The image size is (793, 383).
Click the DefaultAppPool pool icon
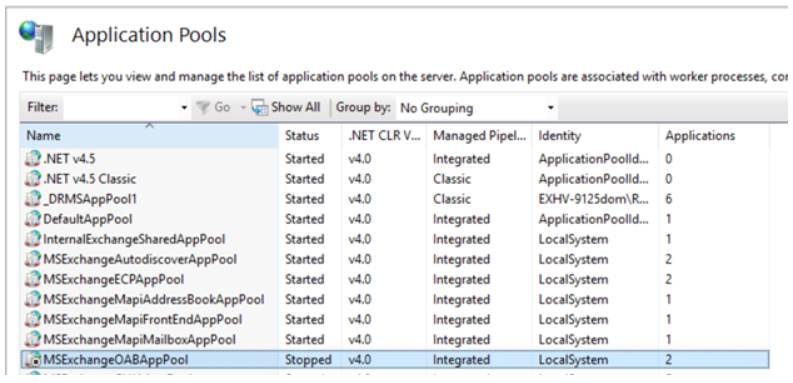pyautogui.click(x=33, y=219)
